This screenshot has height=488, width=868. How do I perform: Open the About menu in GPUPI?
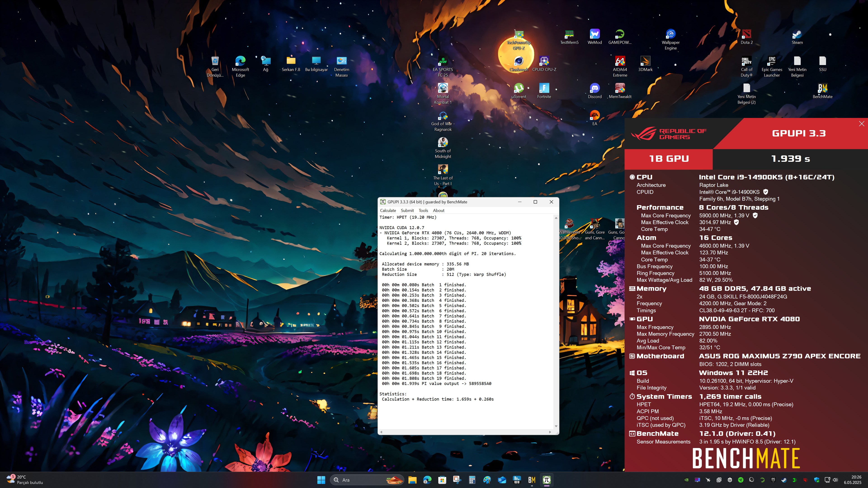tap(438, 211)
